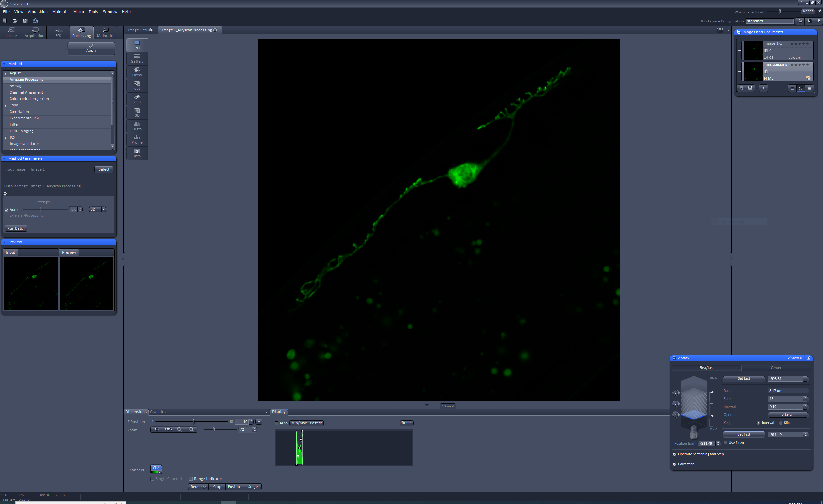
Task: Click the 3D view icon
Action: tap(137, 112)
